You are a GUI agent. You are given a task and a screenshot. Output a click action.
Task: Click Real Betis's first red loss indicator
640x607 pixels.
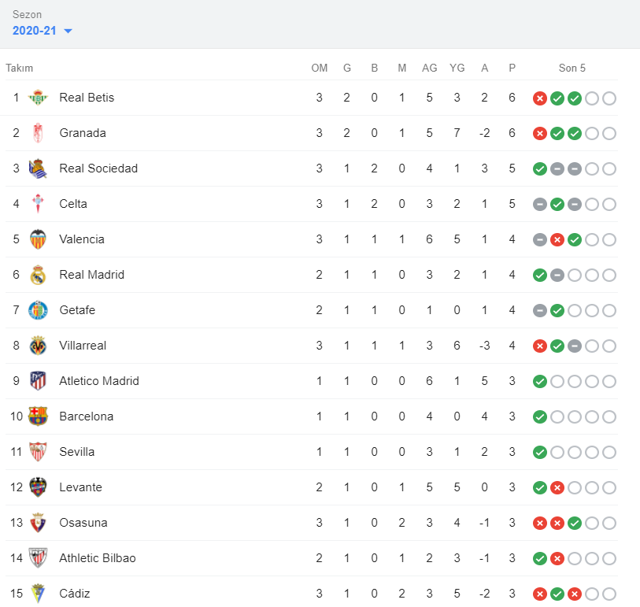[540, 98]
